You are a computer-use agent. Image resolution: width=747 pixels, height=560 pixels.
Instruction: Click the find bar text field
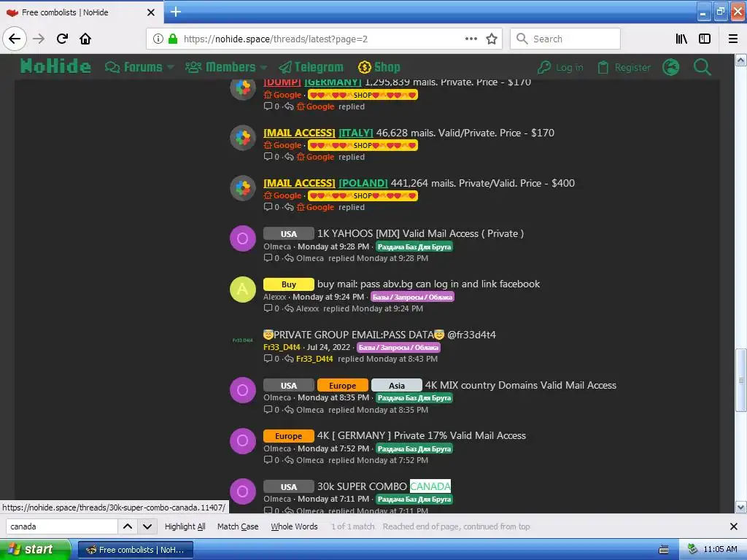tap(61, 526)
